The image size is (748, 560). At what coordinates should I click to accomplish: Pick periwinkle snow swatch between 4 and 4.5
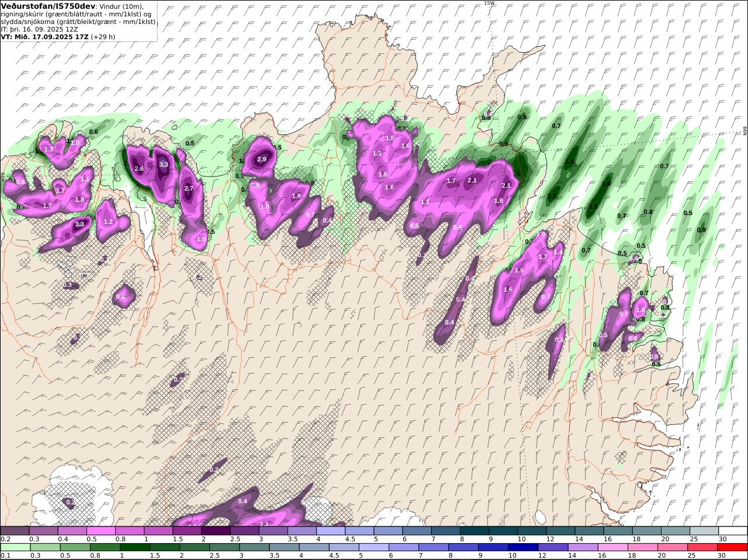[x=331, y=531]
